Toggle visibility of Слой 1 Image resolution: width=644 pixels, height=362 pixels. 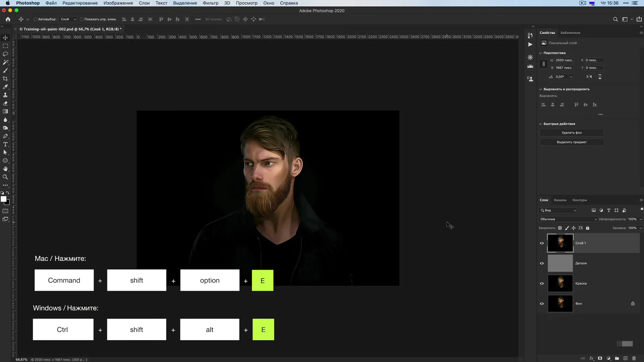tap(542, 243)
